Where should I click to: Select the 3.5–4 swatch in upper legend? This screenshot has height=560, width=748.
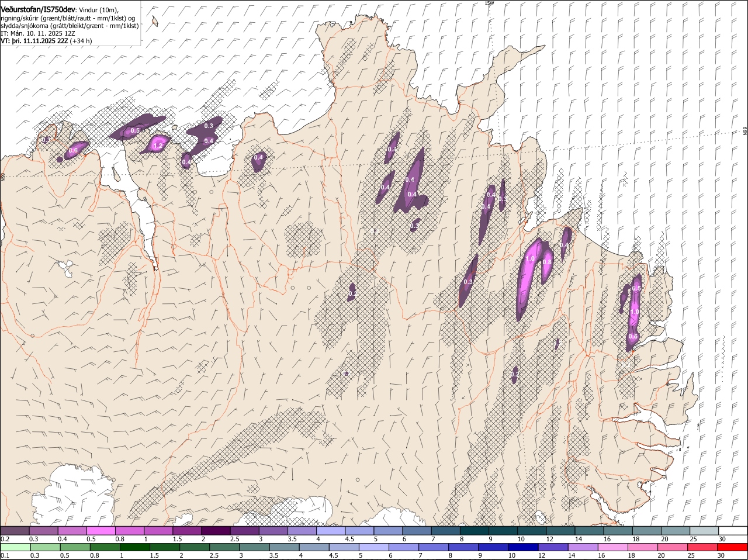(x=302, y=531)
